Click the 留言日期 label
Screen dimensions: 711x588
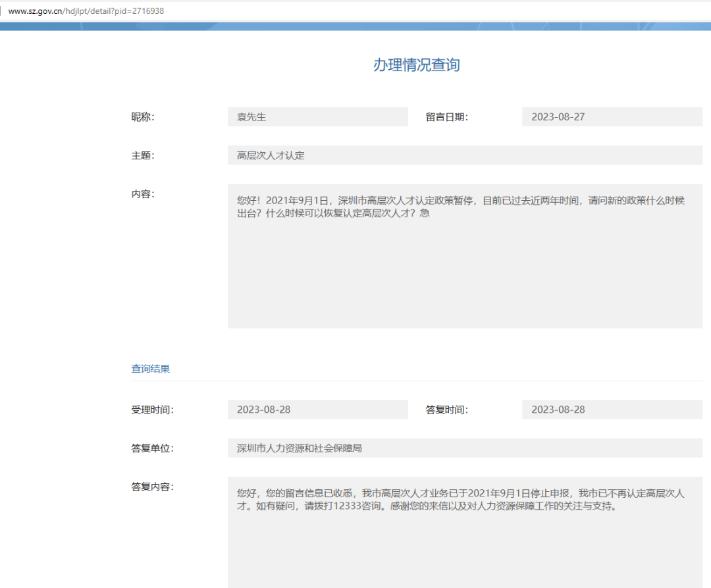click(446, 117)
